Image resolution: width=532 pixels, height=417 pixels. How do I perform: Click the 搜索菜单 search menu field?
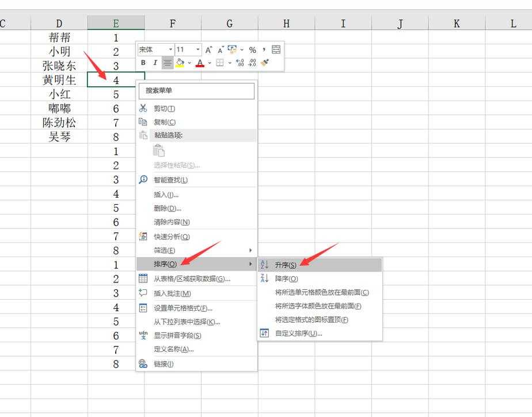tap(196, 91)
